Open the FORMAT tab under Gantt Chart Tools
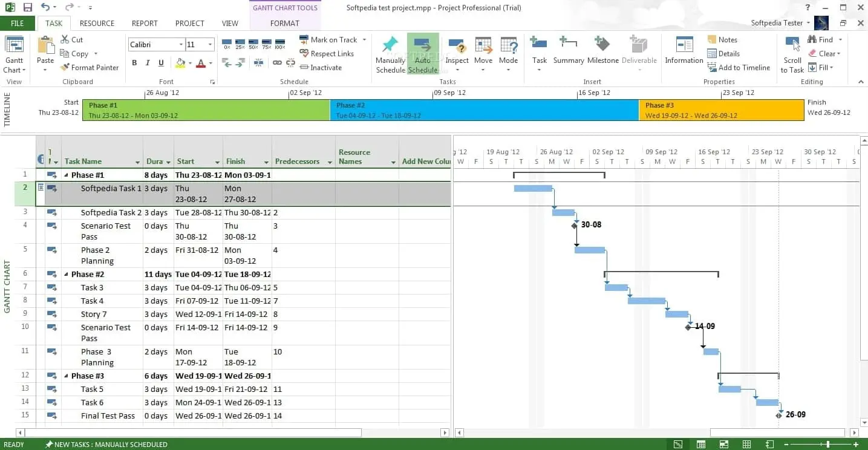This screenshot has height=450, width=868. click(x=285, y=23)
